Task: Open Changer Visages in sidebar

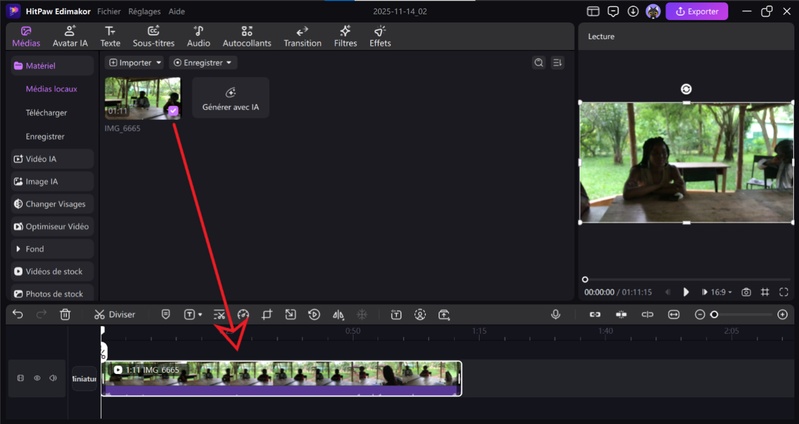Action: click(52, 204)
